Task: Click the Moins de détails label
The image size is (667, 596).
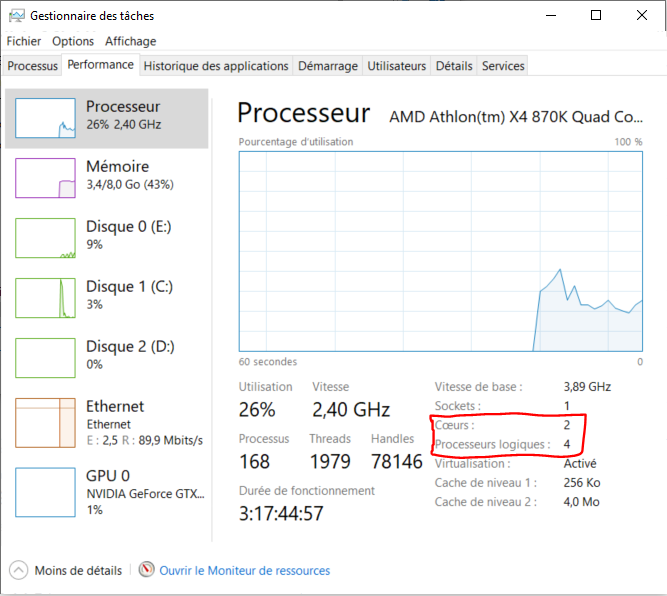Action: click(x=78, y=570)
